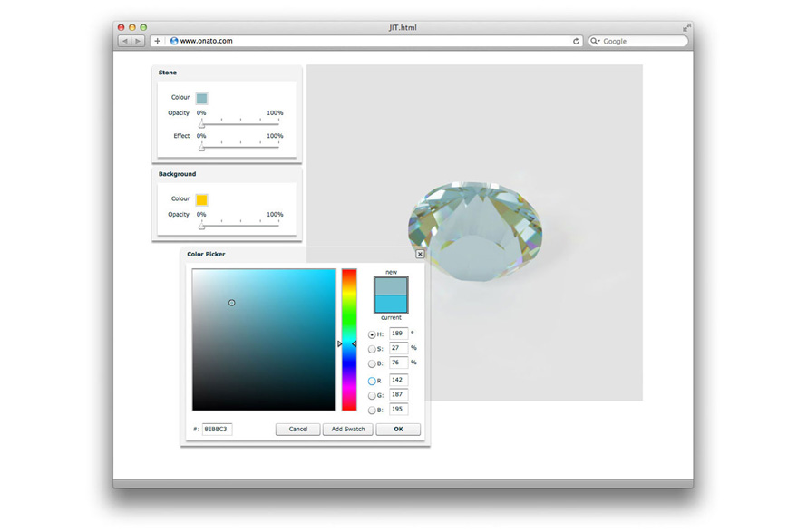807x532 pixels.
Task: Click the rainbow hue strip
Action: [349, 340]
